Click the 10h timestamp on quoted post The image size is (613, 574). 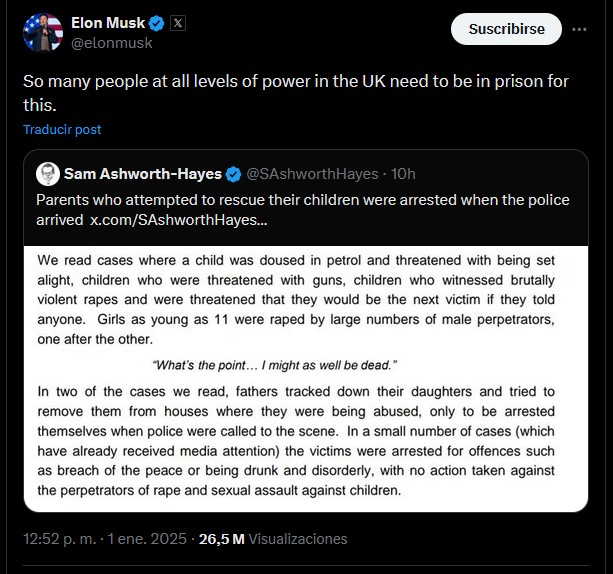403,174
